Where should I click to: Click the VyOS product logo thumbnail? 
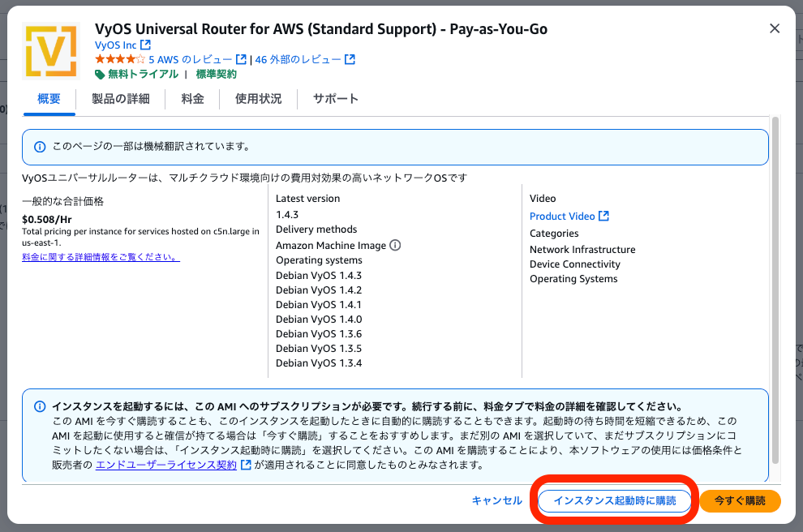click(x=51, y=51)
